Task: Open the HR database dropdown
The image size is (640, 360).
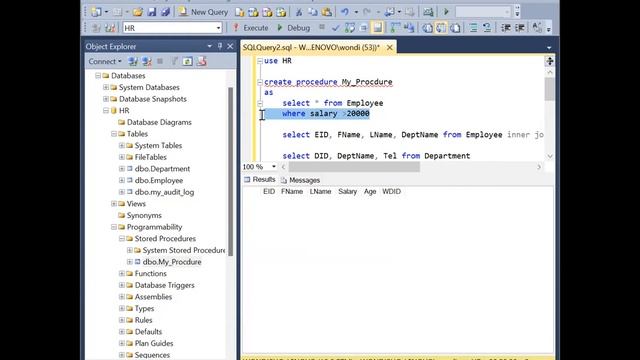Action: 218,28
